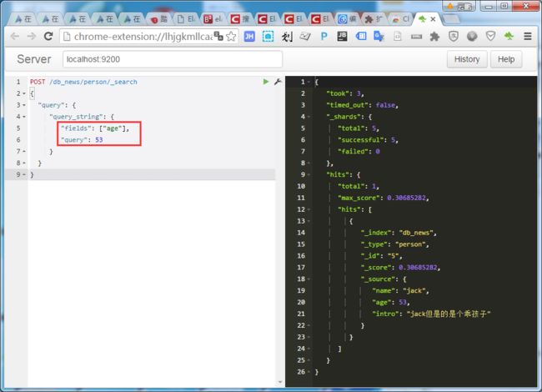This screenshot has height=392, width=542.
Task: Fold the "_shards" block in response
Action: (309, 117)
